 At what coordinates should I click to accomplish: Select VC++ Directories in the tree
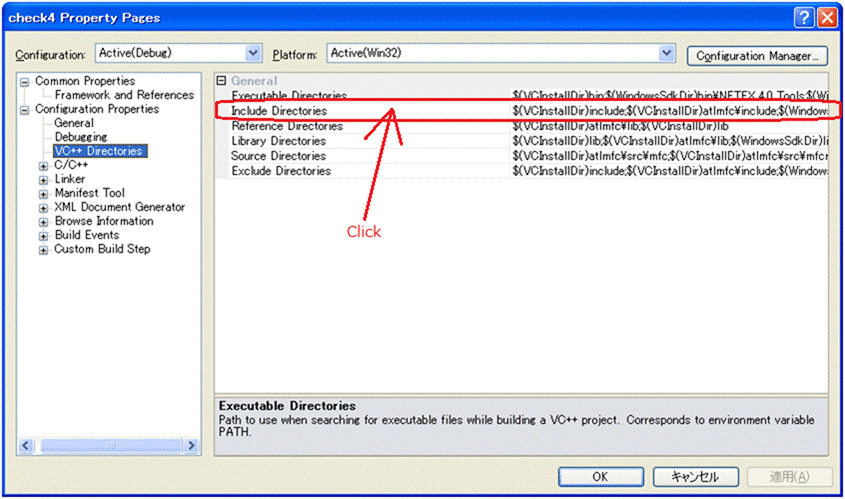click(98, 152)
